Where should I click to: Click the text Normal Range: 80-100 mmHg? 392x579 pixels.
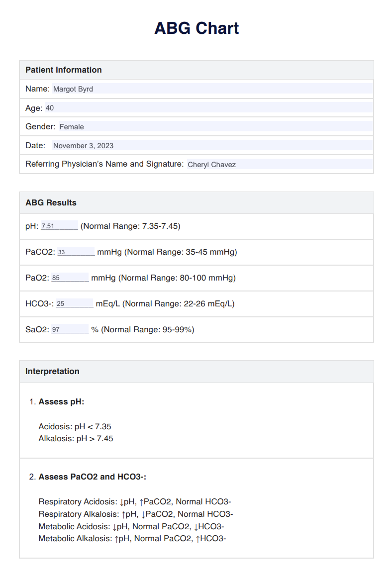tap(177, 278)
